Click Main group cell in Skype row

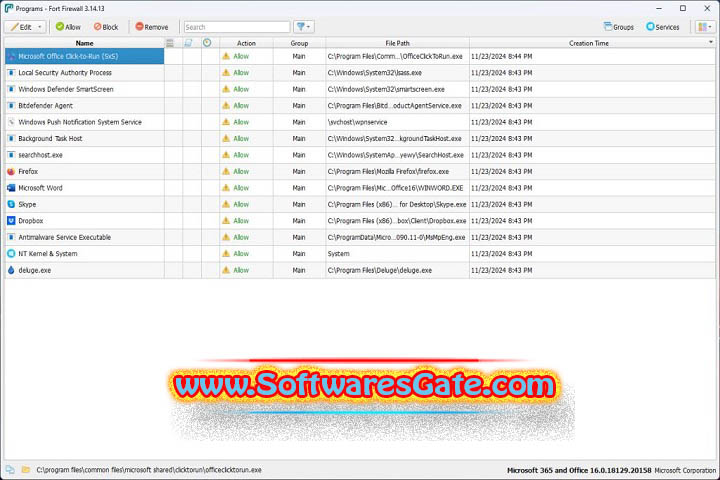pyautogui.click(x=299, y=204)
